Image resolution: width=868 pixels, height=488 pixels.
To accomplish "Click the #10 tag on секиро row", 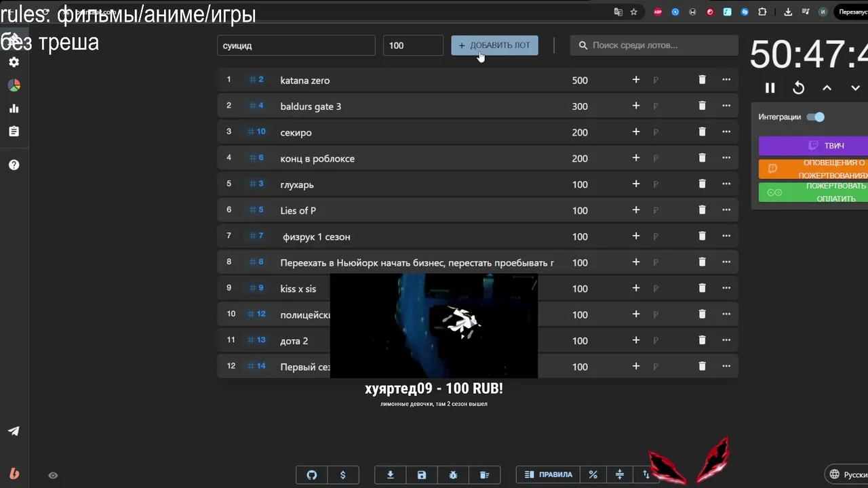I will click(257, 131).
